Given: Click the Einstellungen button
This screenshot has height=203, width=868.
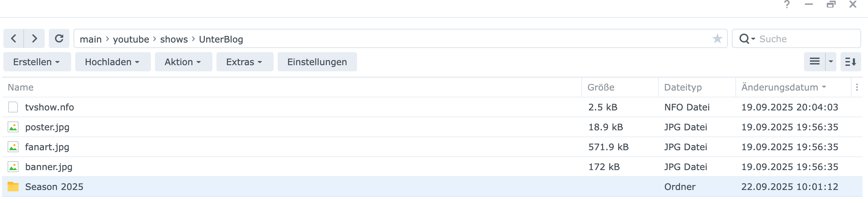Looking at the screenshot, I should tap(317, 62).
